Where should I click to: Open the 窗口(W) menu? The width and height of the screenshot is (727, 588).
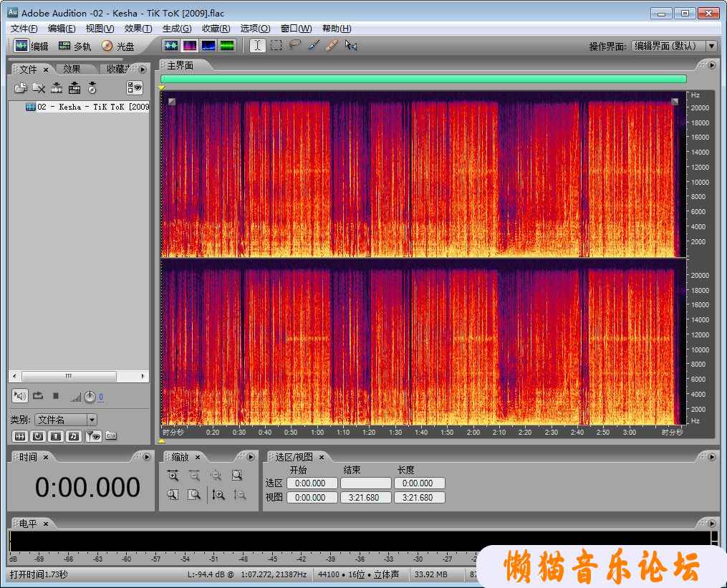coord(296,28)
